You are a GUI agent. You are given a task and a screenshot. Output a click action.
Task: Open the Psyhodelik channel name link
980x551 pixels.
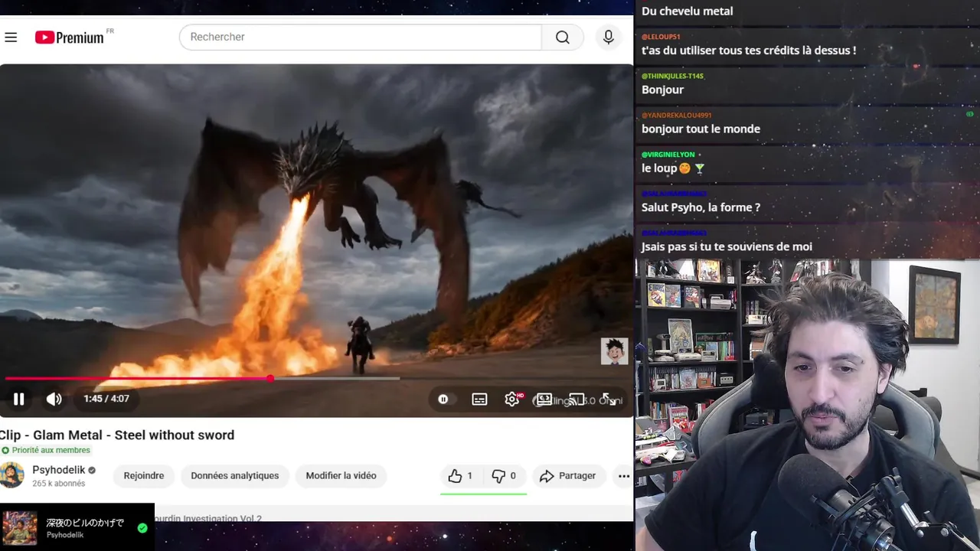pos(59,470)
